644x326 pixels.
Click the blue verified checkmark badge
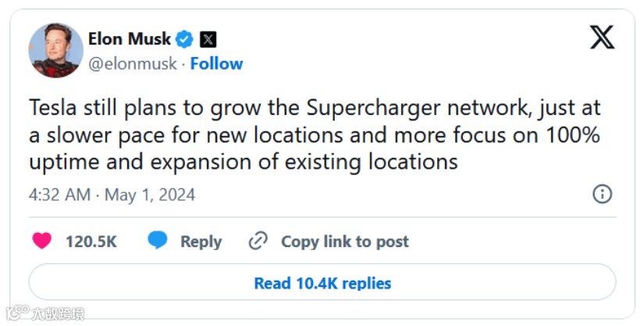tap(184, 38)
